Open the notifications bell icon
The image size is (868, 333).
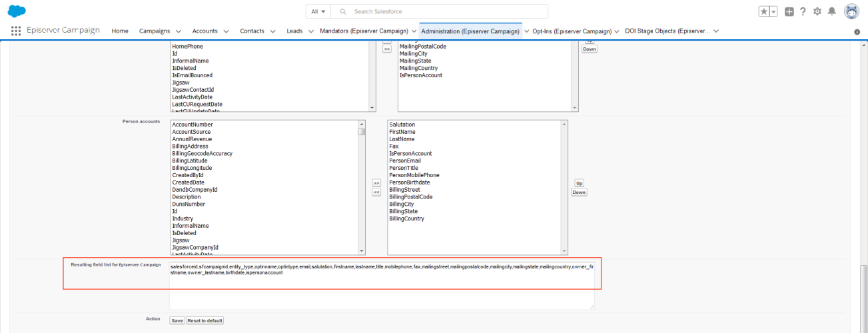point(831,11)
